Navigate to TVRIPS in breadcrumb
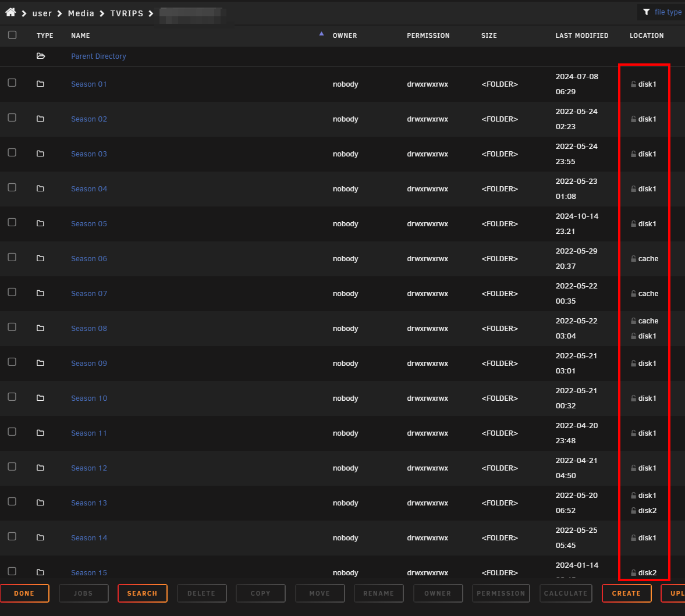Screen dimensions: 685x616 click(x=127, y=13)
